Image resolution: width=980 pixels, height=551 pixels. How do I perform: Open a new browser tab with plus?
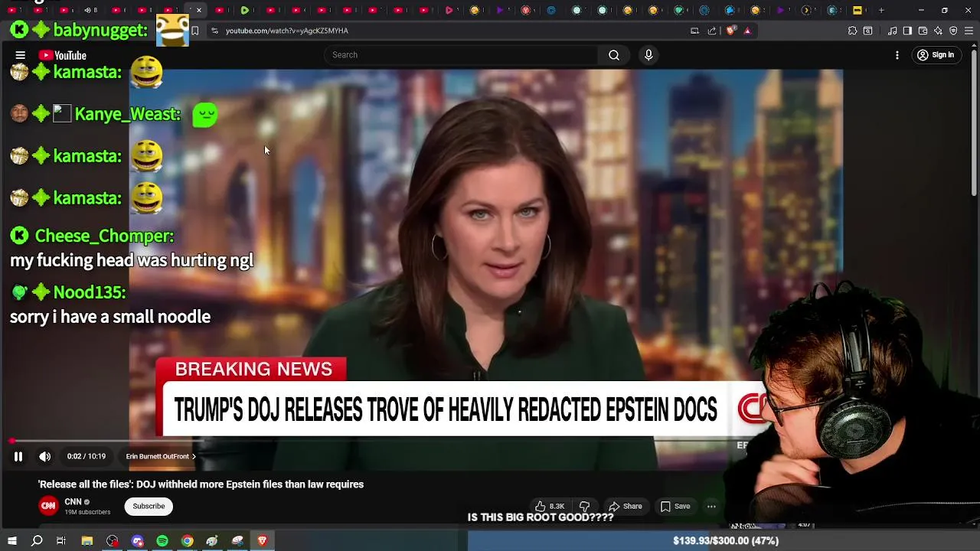point(881,10)
